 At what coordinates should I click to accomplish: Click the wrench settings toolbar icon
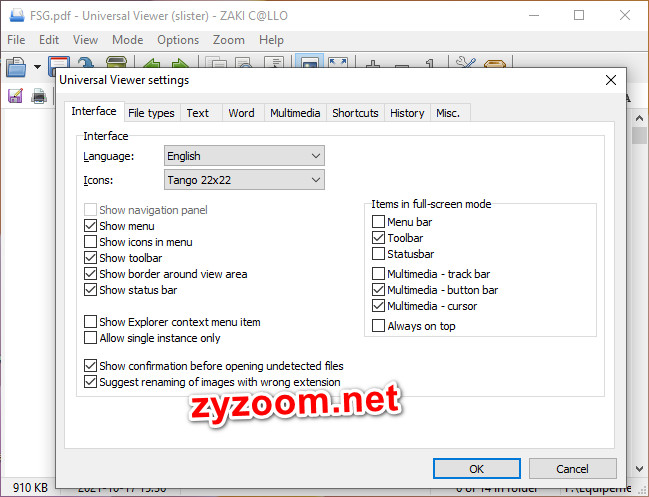pyautogui.click(x=466, y=62)
